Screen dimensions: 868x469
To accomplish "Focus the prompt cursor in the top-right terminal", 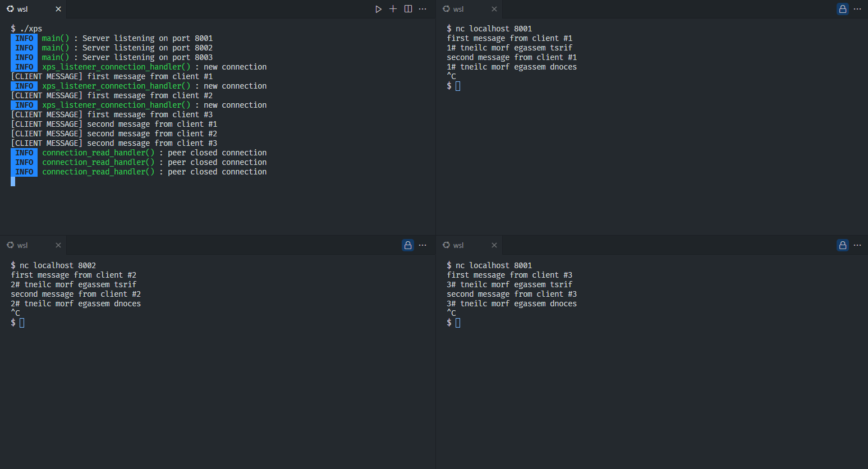I will click(x=458, y=86).
